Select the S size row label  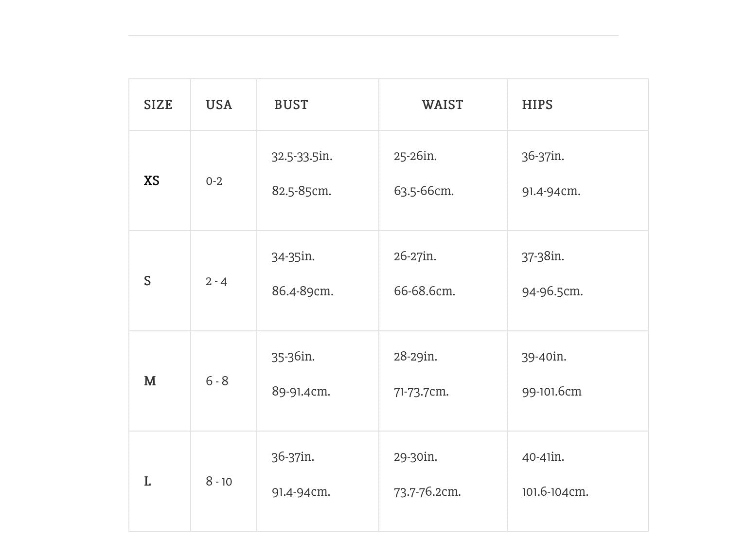(147, 281)
